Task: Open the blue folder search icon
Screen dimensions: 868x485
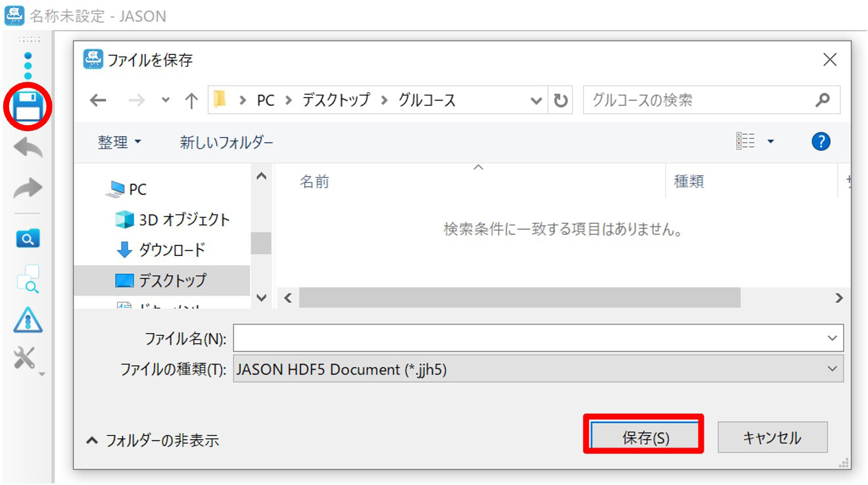Action: point(28,239)
